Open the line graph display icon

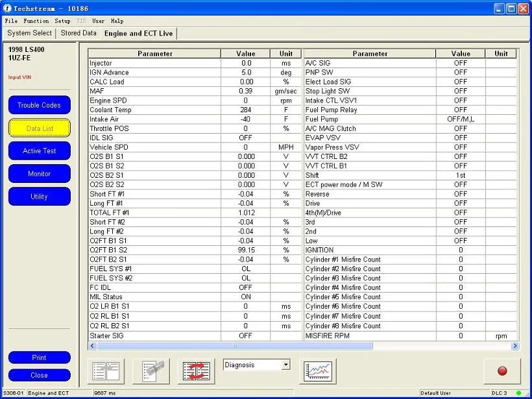click(318, 370)
